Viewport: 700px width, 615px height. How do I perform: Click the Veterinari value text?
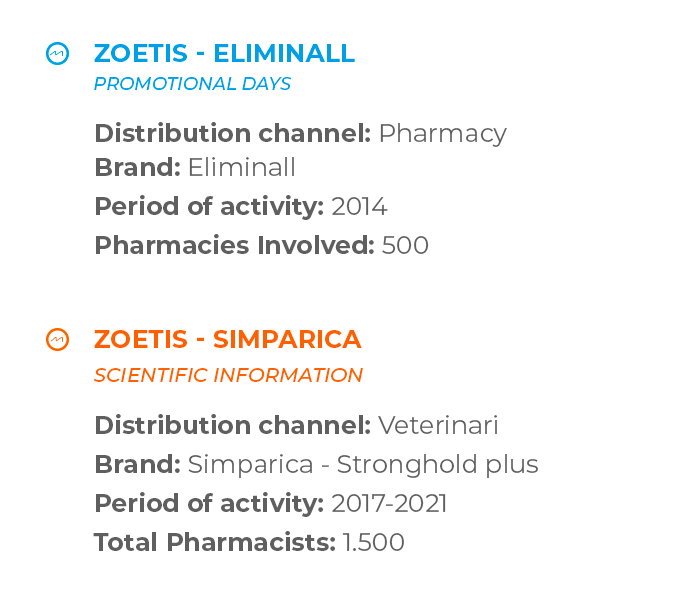(438, 425)
